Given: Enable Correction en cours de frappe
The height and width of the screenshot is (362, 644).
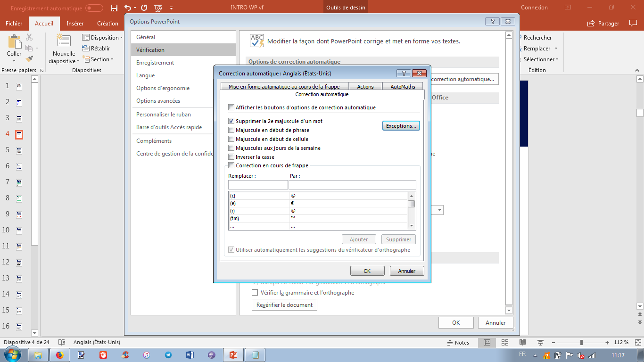Looking at the screenshot, I should click(231, 165).
